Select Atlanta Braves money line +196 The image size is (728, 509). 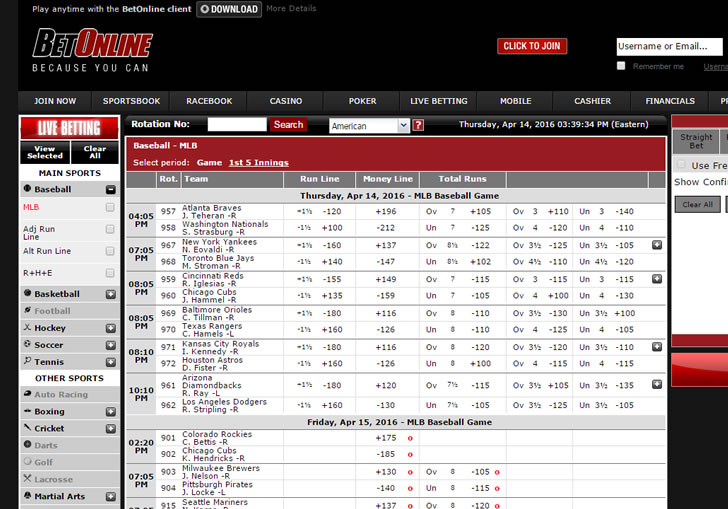click(x=386, y=211)
